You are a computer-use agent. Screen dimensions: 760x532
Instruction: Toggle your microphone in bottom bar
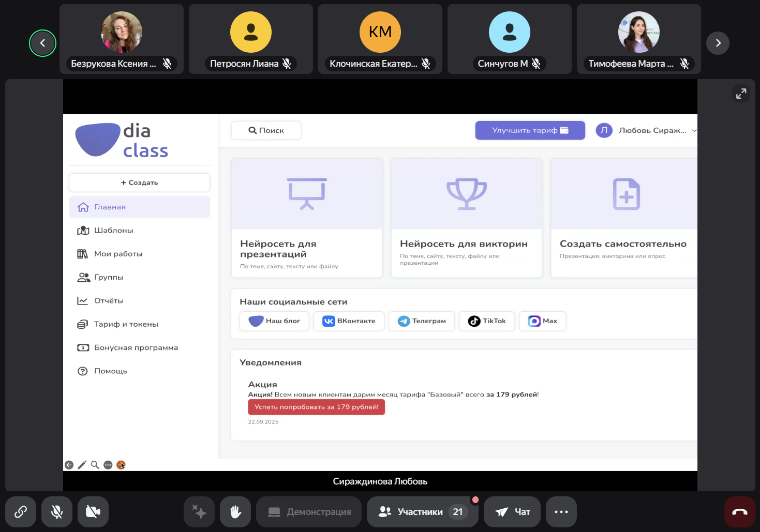tap(57, 512)
